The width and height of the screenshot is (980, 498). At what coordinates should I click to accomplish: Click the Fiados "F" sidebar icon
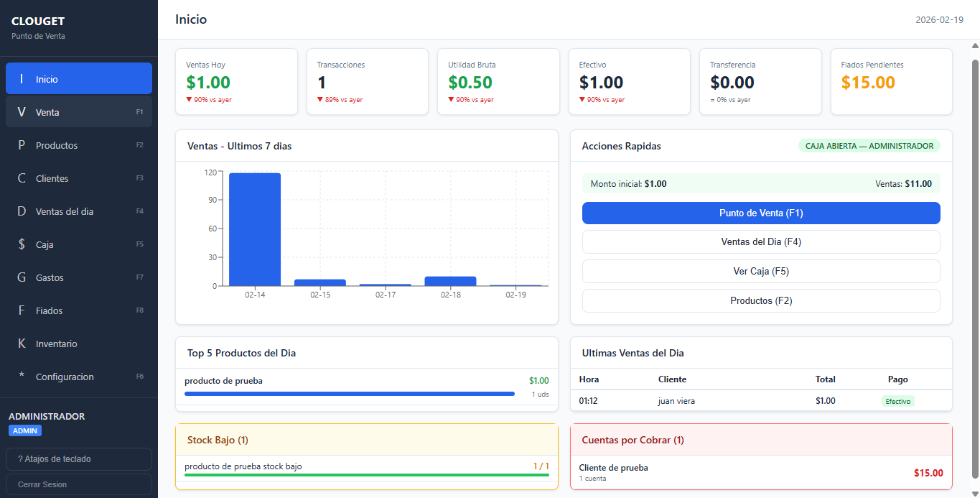22,310
